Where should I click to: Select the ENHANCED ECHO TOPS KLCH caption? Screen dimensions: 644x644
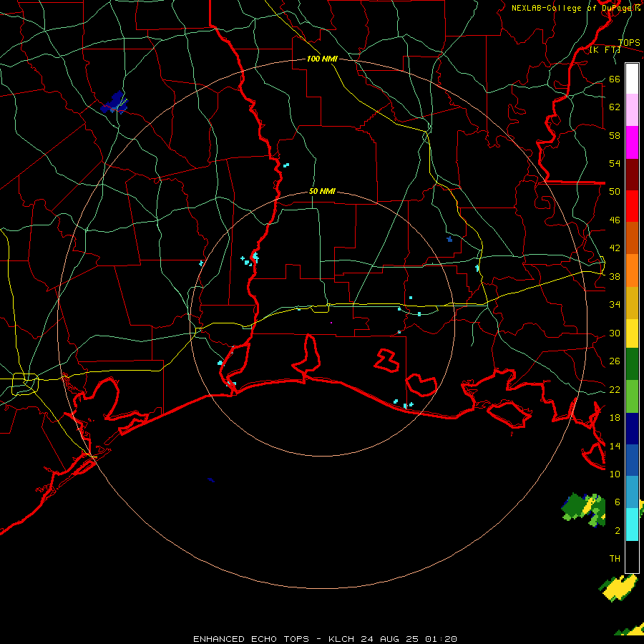point(325,639)
